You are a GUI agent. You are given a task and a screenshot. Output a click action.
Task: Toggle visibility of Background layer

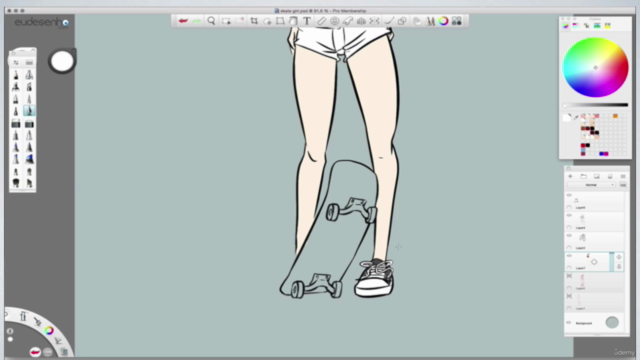pyautogui.click(x=569, y=322)
